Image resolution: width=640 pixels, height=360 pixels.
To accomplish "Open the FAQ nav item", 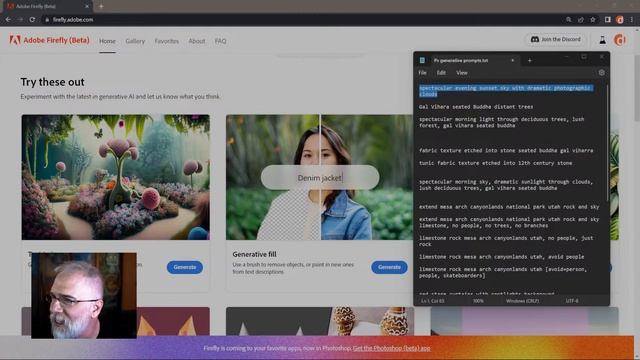I will point(220,41).
